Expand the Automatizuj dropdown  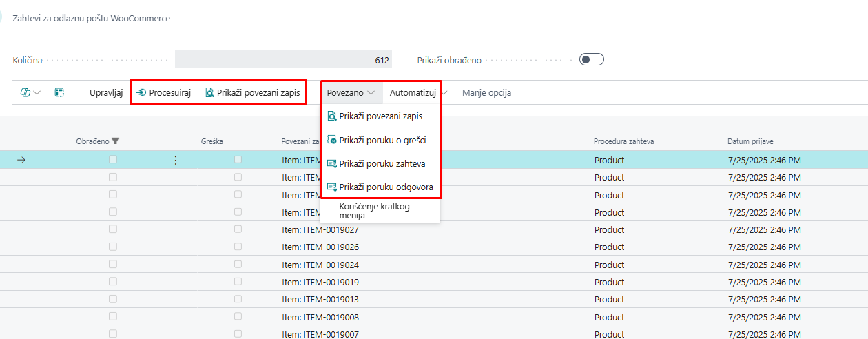pyautogui.click(x=417, y=92)
